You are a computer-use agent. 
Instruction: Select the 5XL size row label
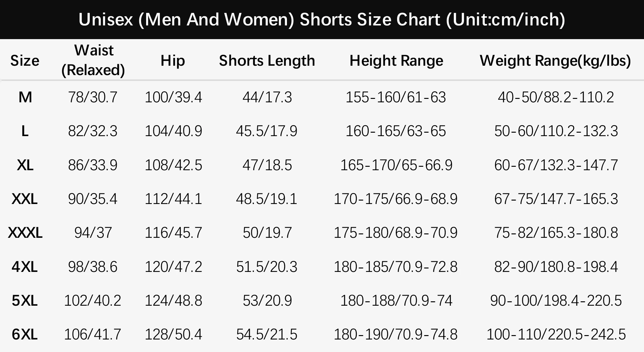25,301
